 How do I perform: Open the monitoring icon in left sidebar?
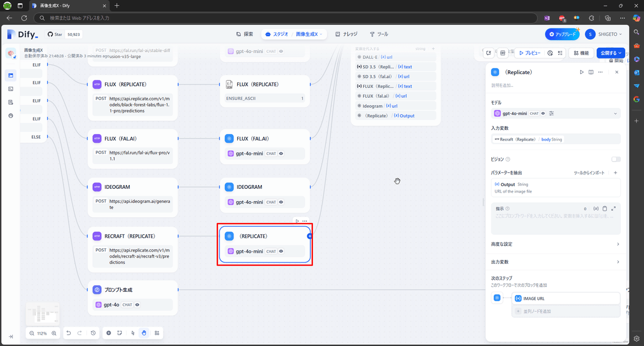point(11,115)
